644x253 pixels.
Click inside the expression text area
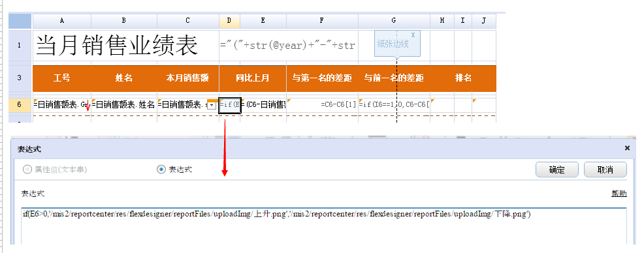pyautogui.click(x=324, y=226)
